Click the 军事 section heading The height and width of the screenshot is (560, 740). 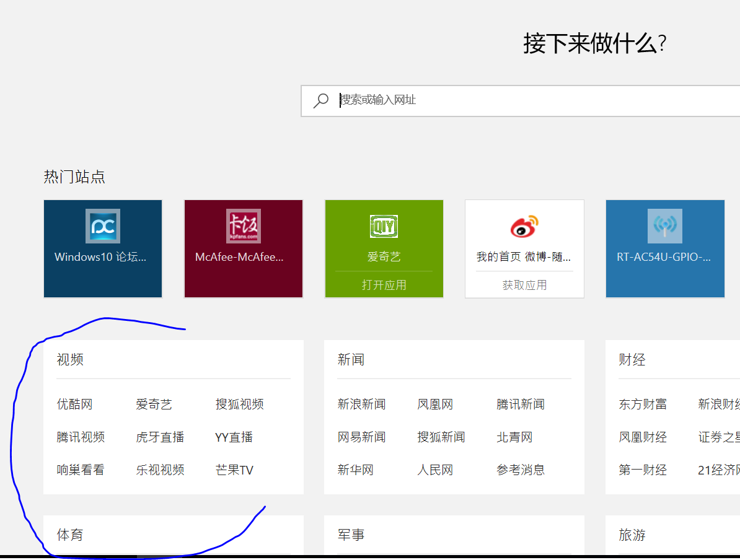pos(351,535)
